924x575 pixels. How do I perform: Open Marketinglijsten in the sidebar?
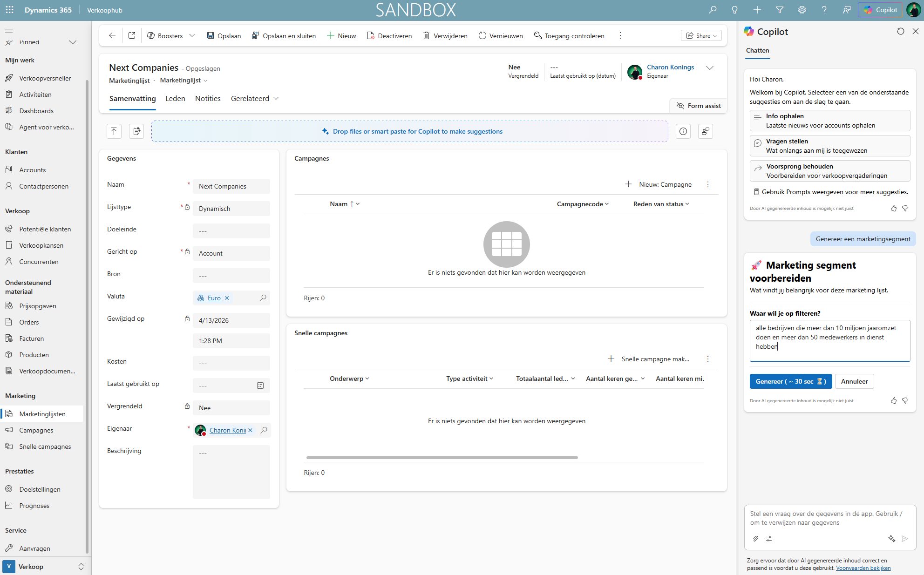(x=42, y=414)
